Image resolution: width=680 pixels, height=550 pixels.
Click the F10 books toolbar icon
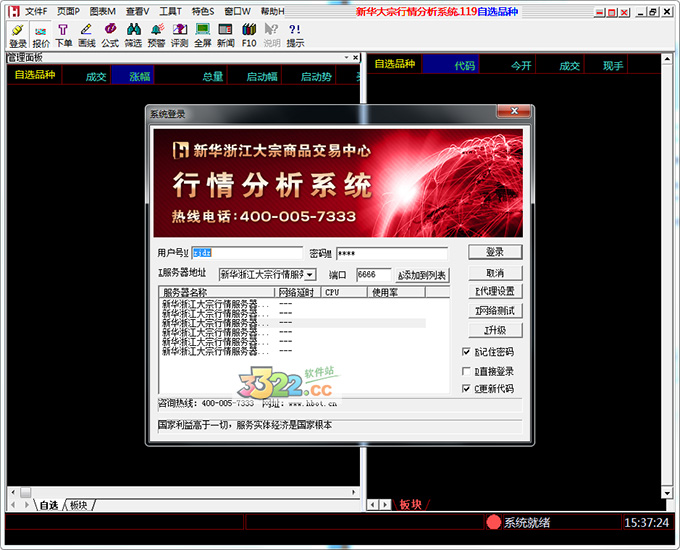(x=249, y=35)
